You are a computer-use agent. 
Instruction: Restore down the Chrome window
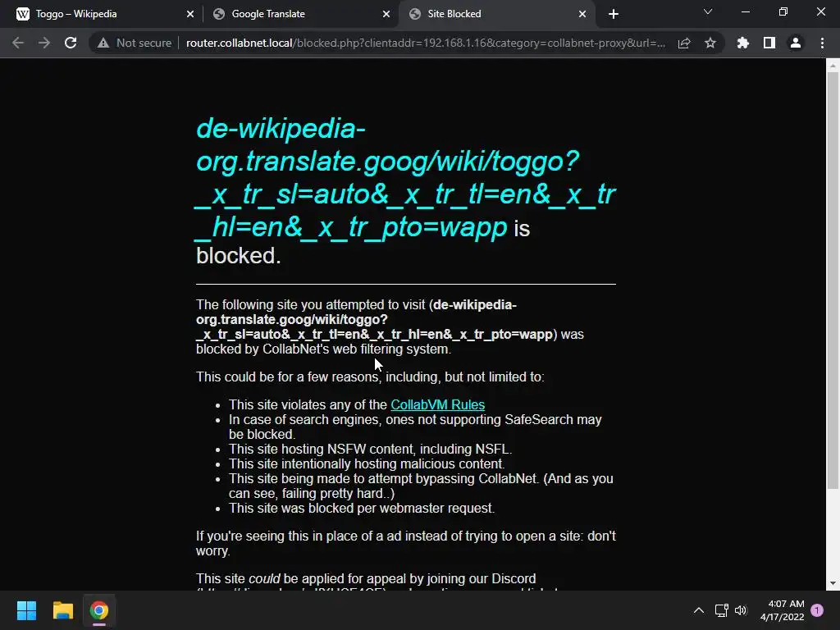pos(783,11)
